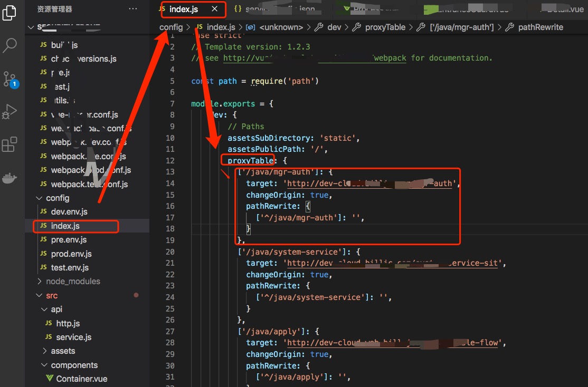The image size is (588, 387).
Task: Open the Extensions view icon
Action: coord(10,144)
